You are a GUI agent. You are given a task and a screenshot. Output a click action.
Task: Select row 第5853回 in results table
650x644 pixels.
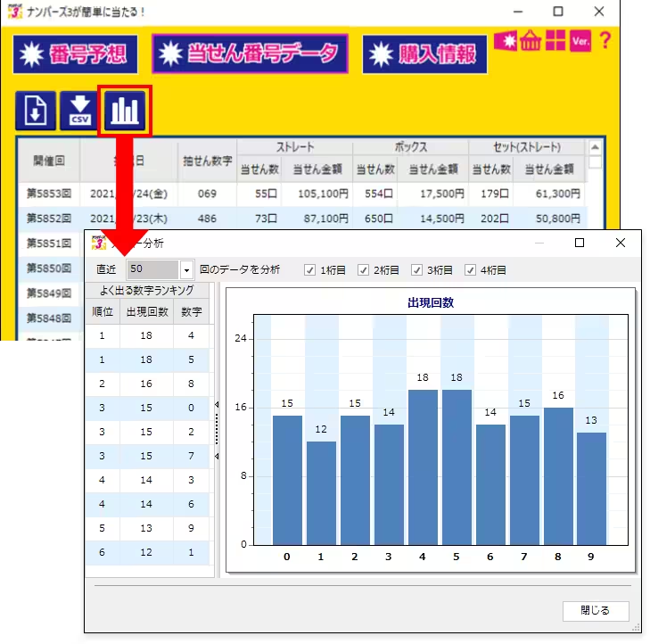coord(301,194)
